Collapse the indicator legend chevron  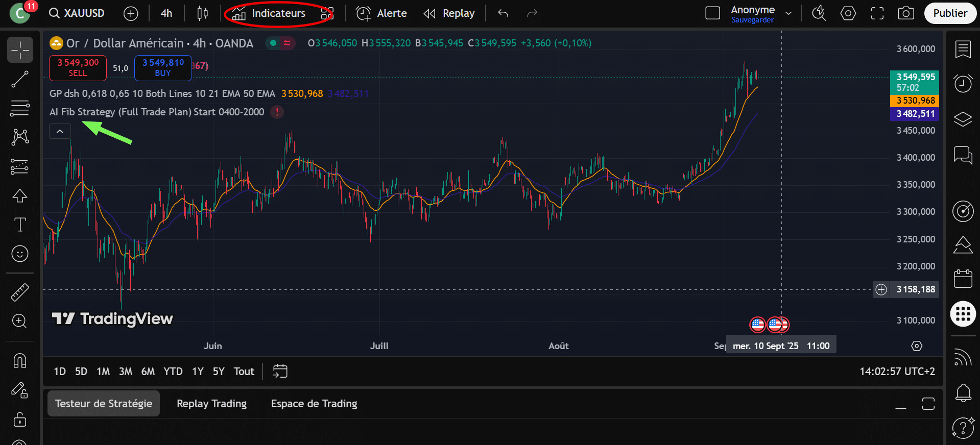(60, 132)
